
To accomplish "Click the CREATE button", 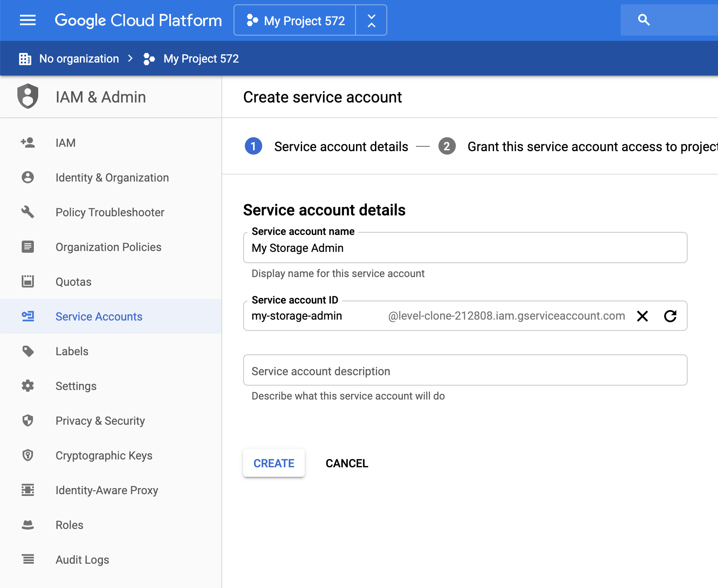I will pos(274,463).
